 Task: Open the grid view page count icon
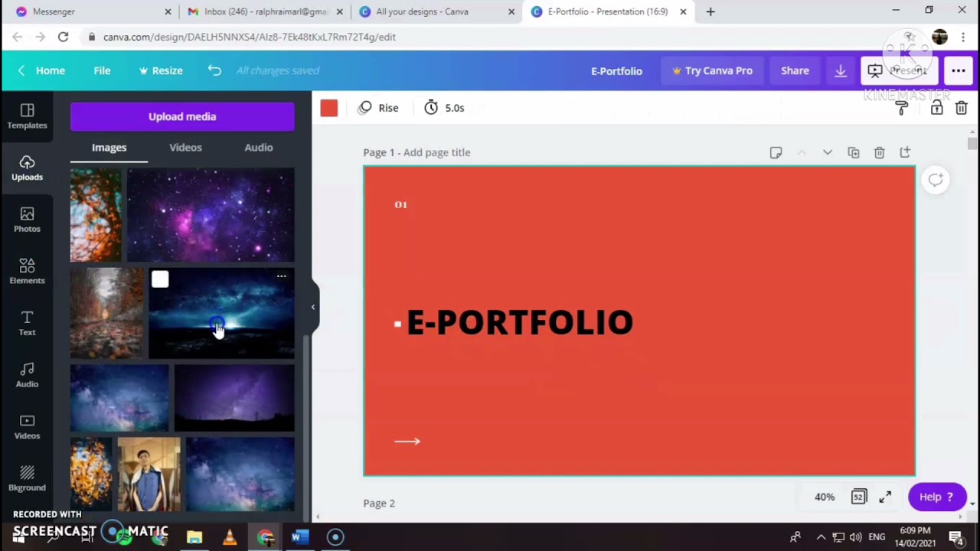(x=858, y=497)
